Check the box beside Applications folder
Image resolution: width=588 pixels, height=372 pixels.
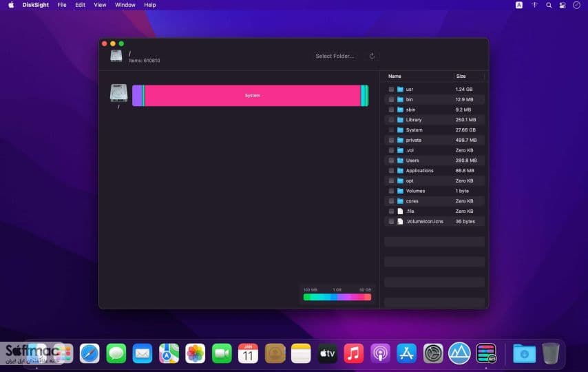391,170
